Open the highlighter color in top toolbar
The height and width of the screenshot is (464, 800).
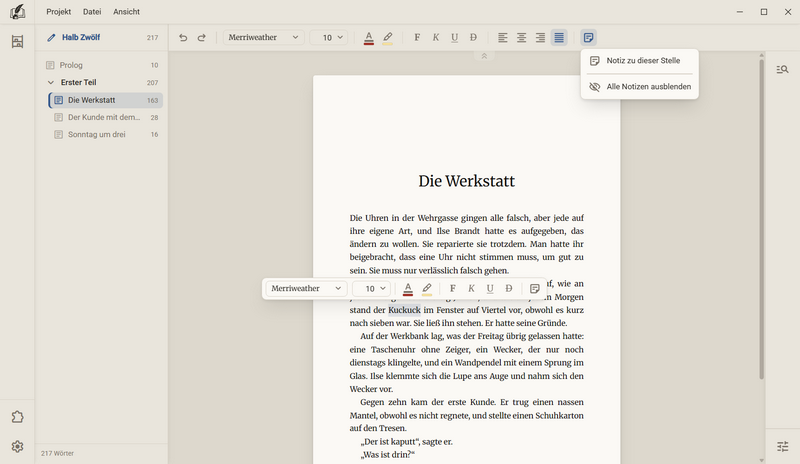pyautogui.click(x=388, y=37)
